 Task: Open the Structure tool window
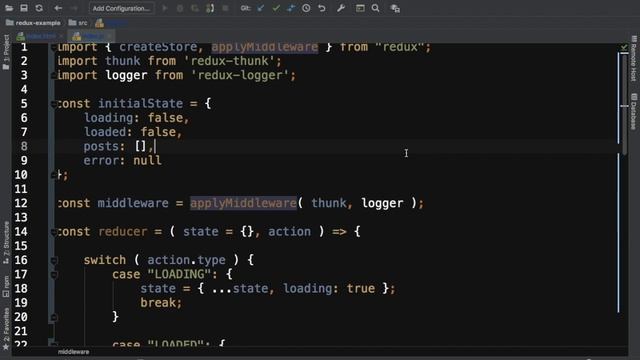[6, 242]
